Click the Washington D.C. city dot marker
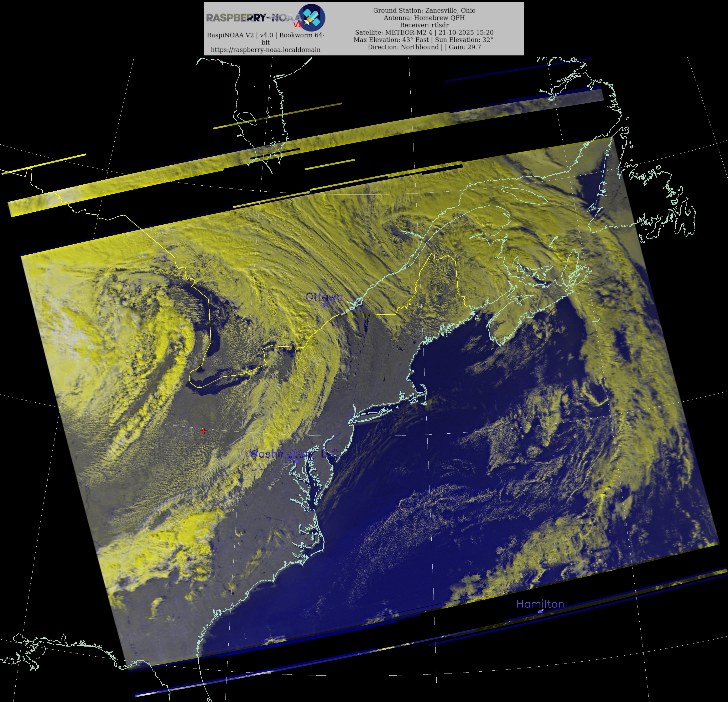The height and width of the screenshot is (702, 728). pos(296,462)
